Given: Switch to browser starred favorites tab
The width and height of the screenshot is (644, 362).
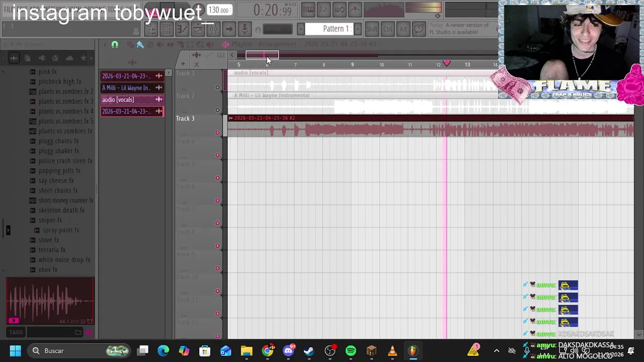Looking at the screenshot, I should pyautogui.click(x=83, y=58).
